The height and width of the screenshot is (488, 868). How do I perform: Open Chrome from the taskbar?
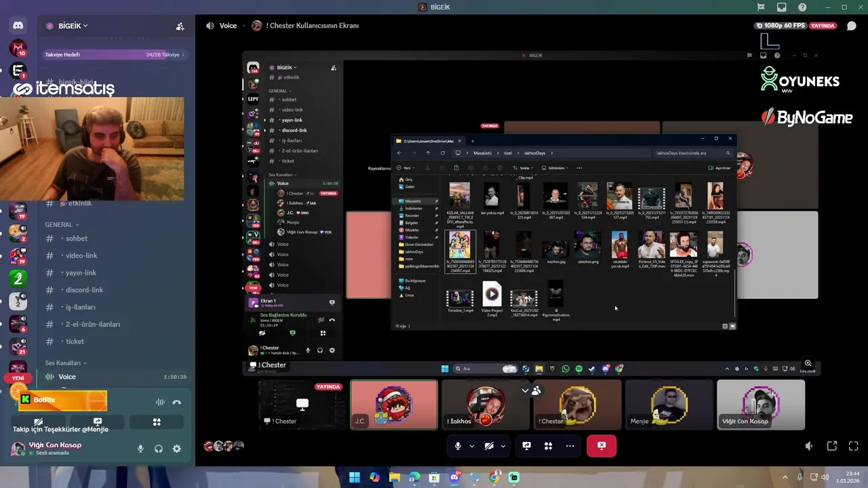tap(494, 478)
